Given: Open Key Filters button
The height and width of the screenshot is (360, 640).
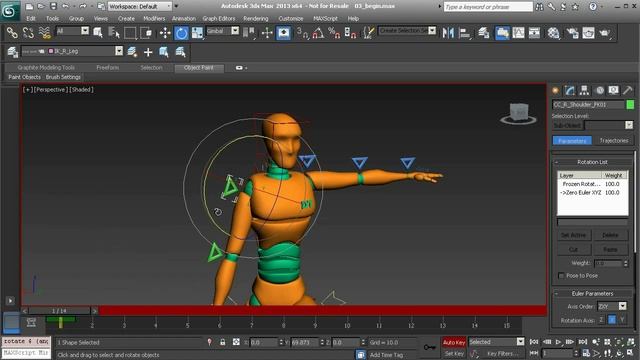Looking at the screenshot, I should click(x=502, y=353).
